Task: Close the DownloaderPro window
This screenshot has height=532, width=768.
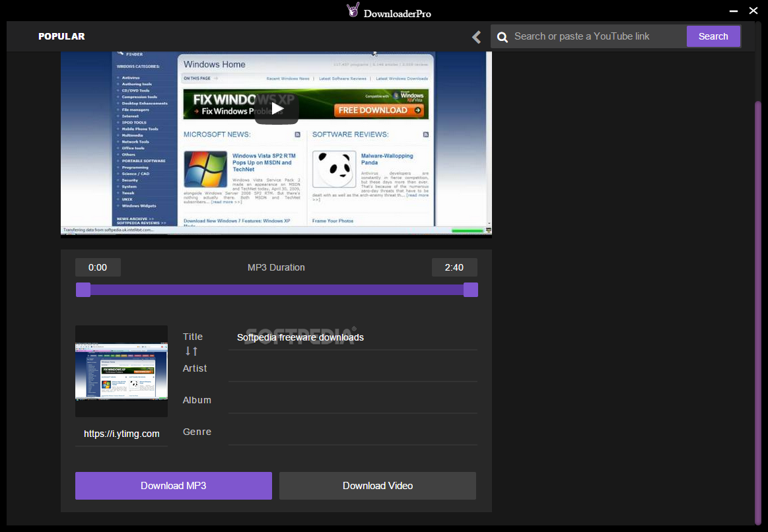Action: click(753, 11)
